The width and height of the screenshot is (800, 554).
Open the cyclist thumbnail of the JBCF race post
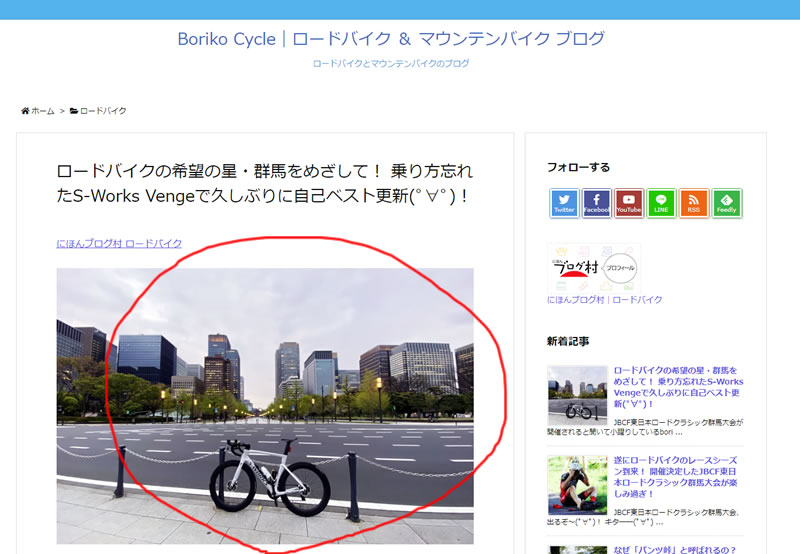578,485
